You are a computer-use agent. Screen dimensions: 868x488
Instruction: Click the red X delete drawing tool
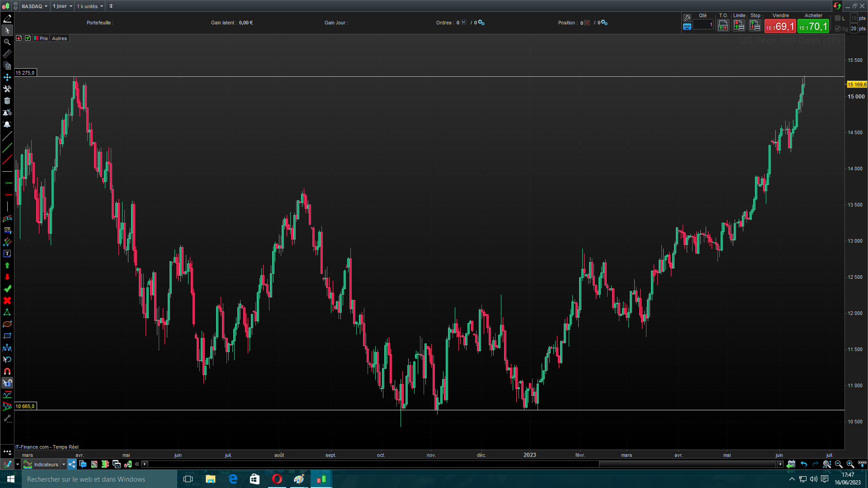point(7,301)
